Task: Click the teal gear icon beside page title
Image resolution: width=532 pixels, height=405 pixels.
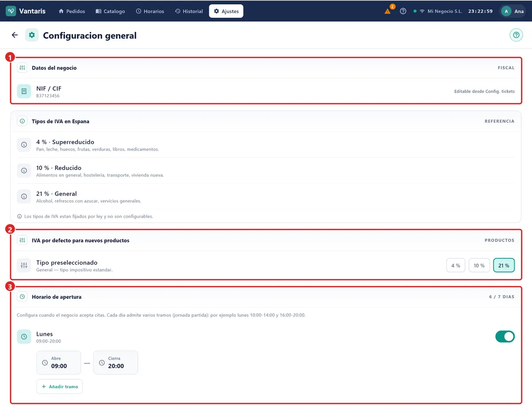Action: [32, 35]
